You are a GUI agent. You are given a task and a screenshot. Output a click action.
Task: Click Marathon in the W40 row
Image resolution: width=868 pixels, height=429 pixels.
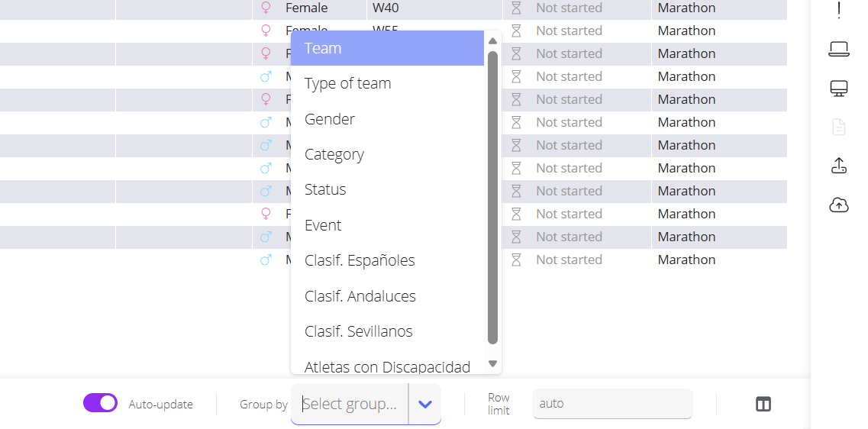(686, 8)
